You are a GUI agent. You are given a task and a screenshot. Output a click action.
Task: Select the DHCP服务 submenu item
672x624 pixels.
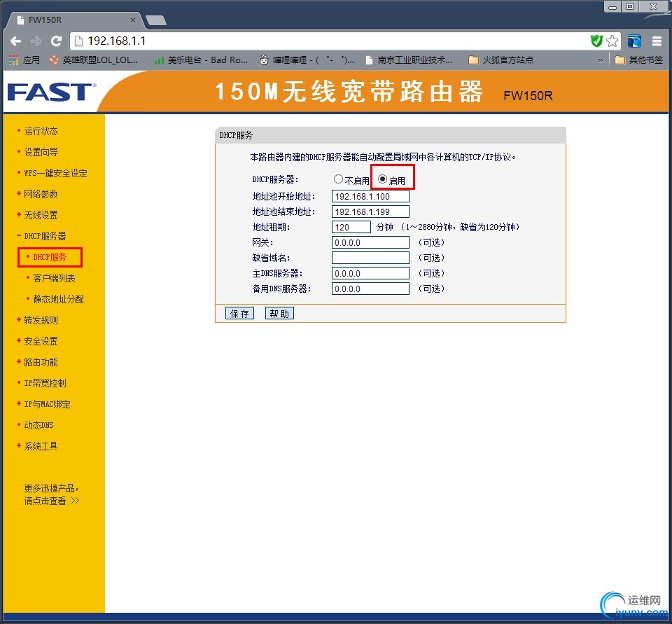[x=50, y=257]
